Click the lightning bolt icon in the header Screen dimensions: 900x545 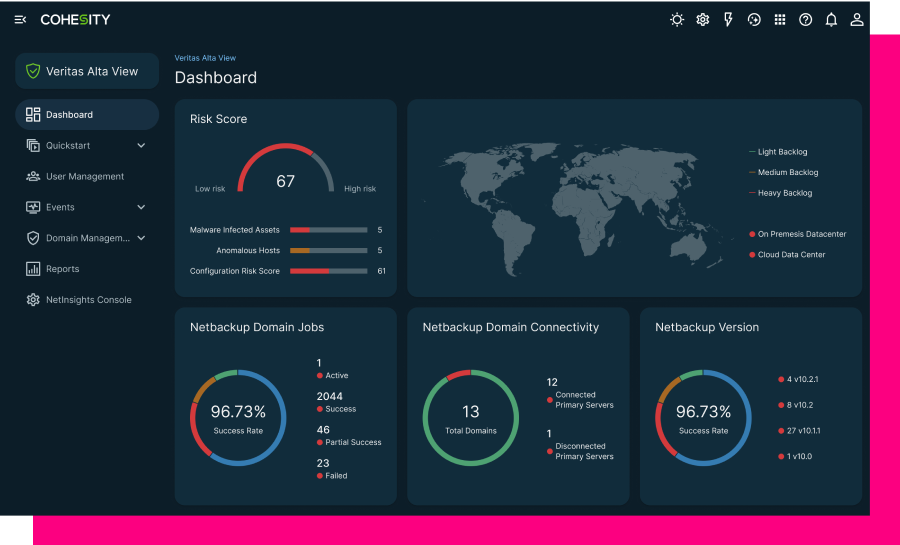point(728,20)
